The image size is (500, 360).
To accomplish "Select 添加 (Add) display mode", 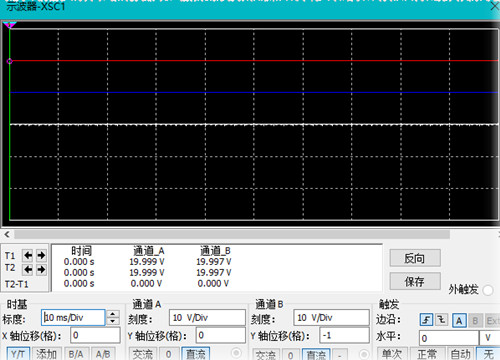I will (47, 354).
